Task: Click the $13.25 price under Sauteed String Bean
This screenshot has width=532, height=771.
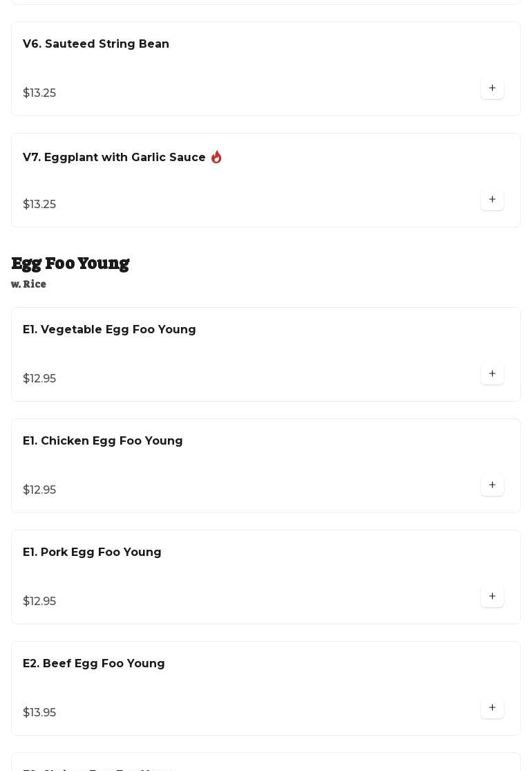Action: (39, 93)
